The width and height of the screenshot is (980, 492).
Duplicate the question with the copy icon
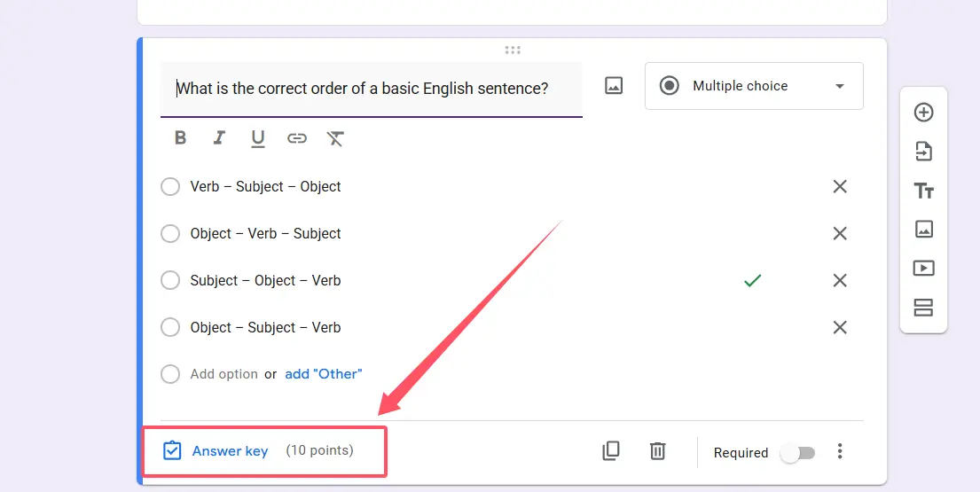coord(611,451)
